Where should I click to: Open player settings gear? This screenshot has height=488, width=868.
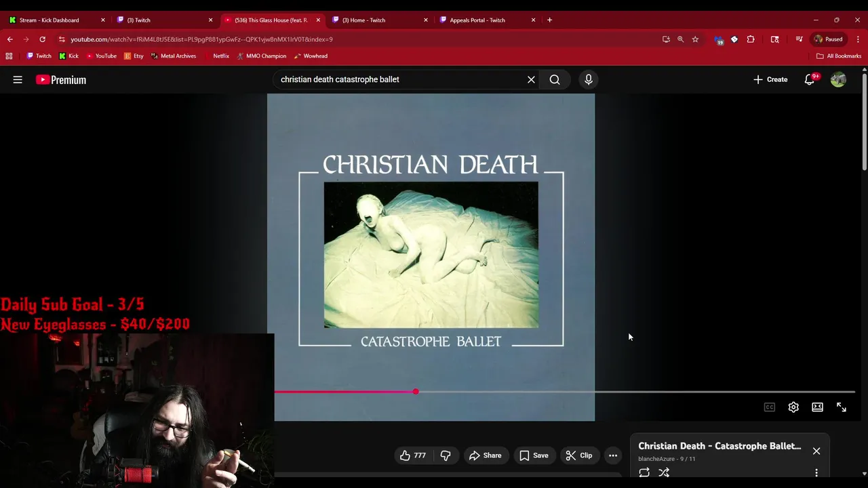click(x=793, y=407)
